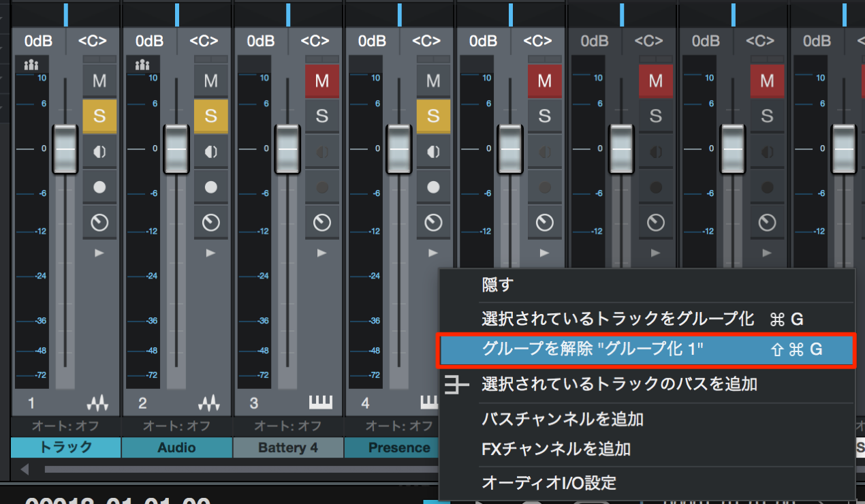865x504 pixels.
Task: Select the Presence channel name label
Action: 391,447
